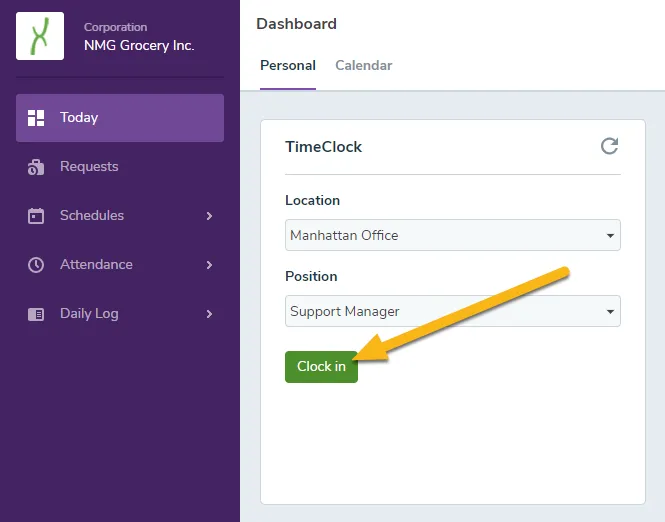Screen dimensions: 665x522
Task: Click the green X corporation logo
Action: pos(40,36)
